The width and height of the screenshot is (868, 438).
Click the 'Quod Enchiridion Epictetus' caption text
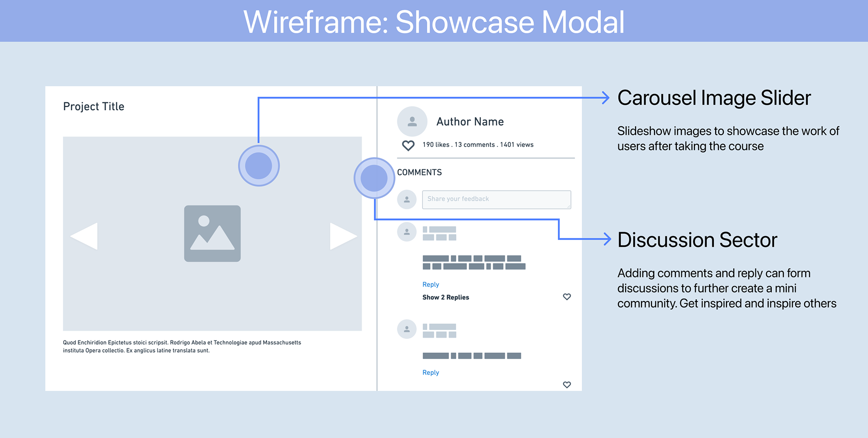coord(182,347)
